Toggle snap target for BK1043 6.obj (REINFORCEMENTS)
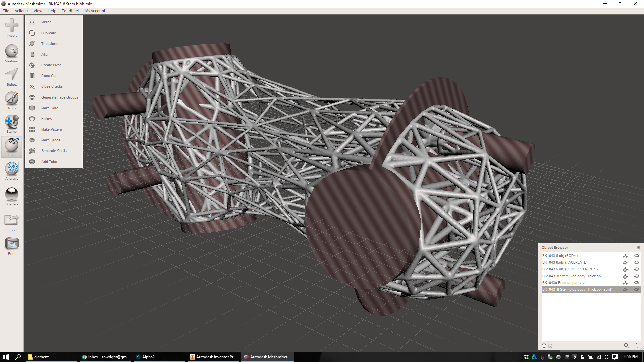The image size is (644, 362). click(x=625, y=269)
